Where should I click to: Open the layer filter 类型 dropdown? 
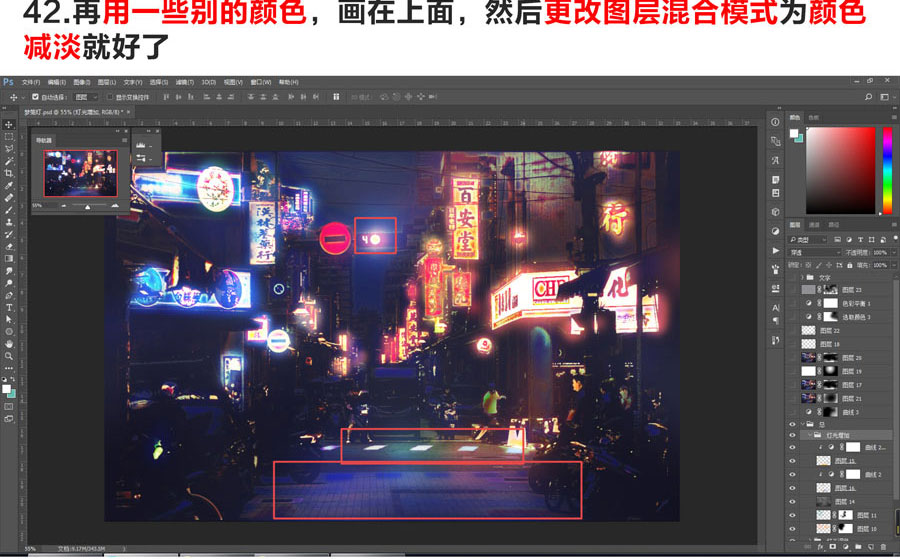(x=808, y=239)
